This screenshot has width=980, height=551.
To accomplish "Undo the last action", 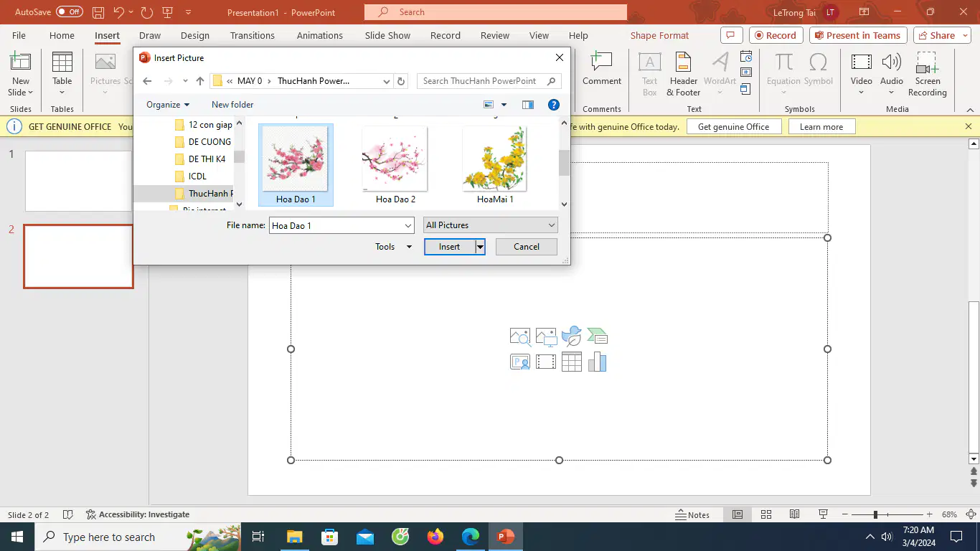I will tap(119, 12).
